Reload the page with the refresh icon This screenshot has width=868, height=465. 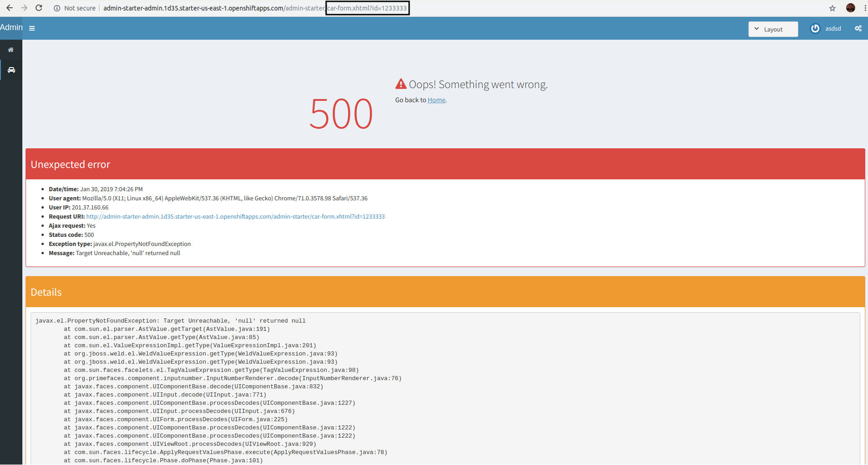pyautogui.click(x=38, y=8)
